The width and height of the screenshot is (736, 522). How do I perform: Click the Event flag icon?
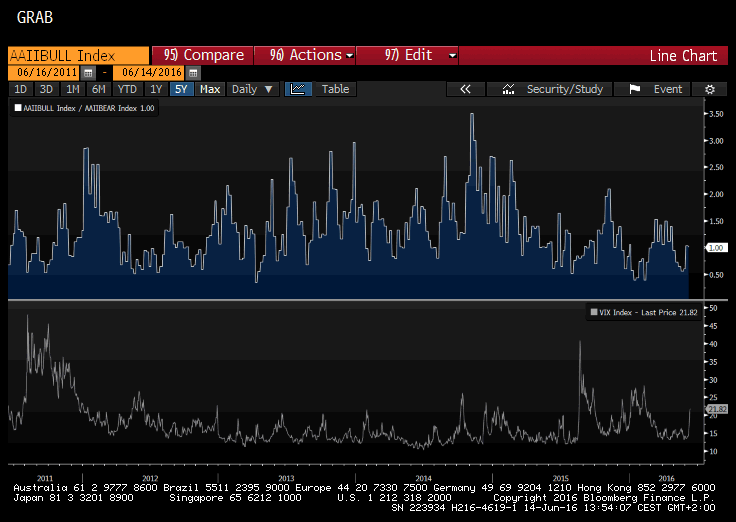pyautogui.click(x=634, y=89)
